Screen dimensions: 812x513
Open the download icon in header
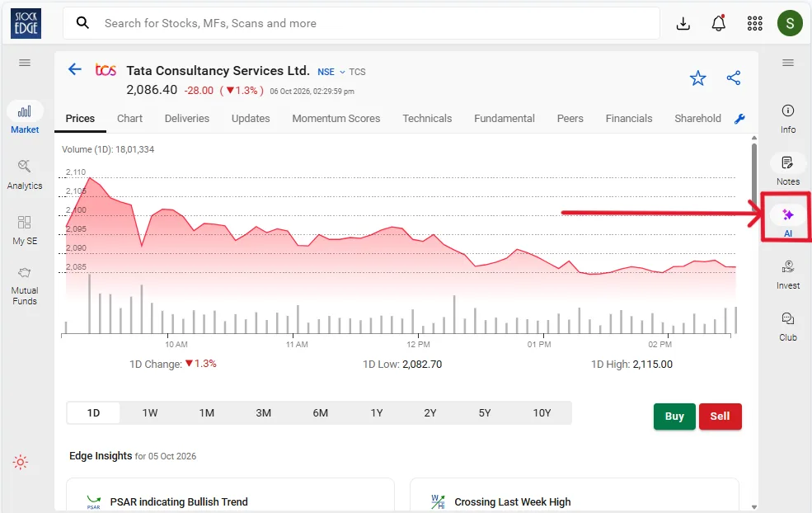(683, 23)
